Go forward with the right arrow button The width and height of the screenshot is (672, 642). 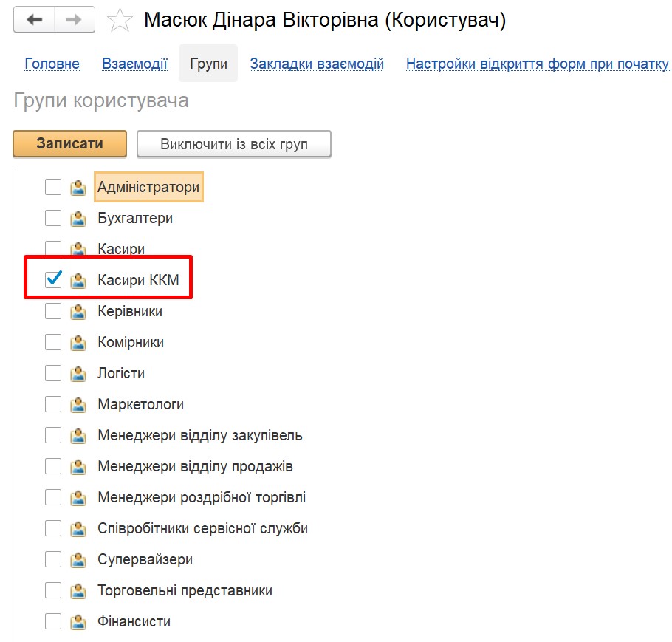(x=75, y=20)
